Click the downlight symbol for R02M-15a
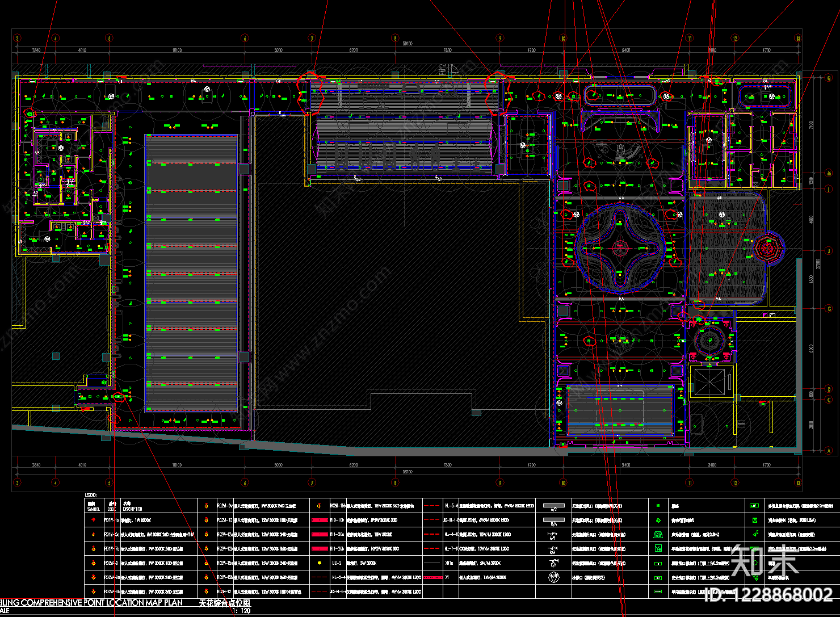 click(x=207, y=563)
